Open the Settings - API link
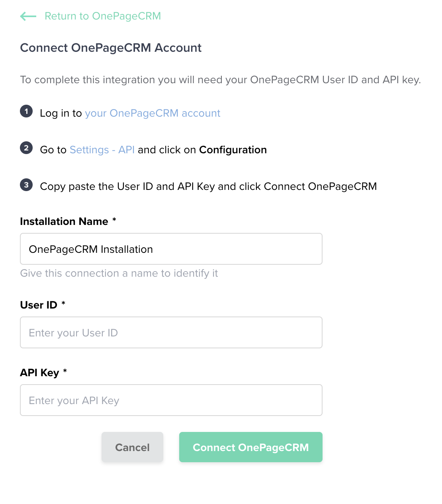The height and width of the screenshot is (504, 442). point(102,150)
